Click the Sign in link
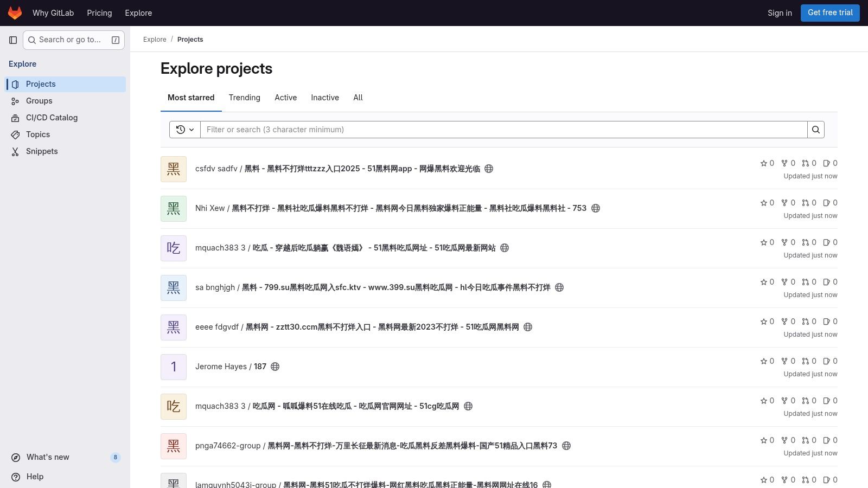Image resolution: width=868 pixels, height=488 pixels. click(x=780, y=13)
